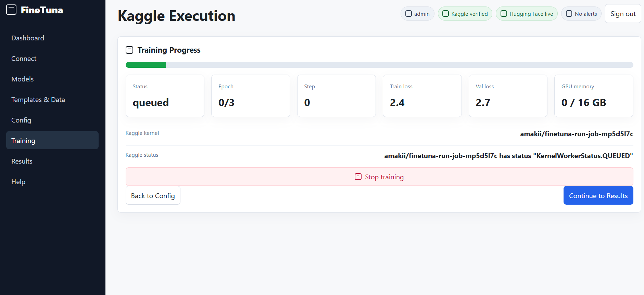Click the Step value '0'
The image size is (644, 295).
(307, 103)
